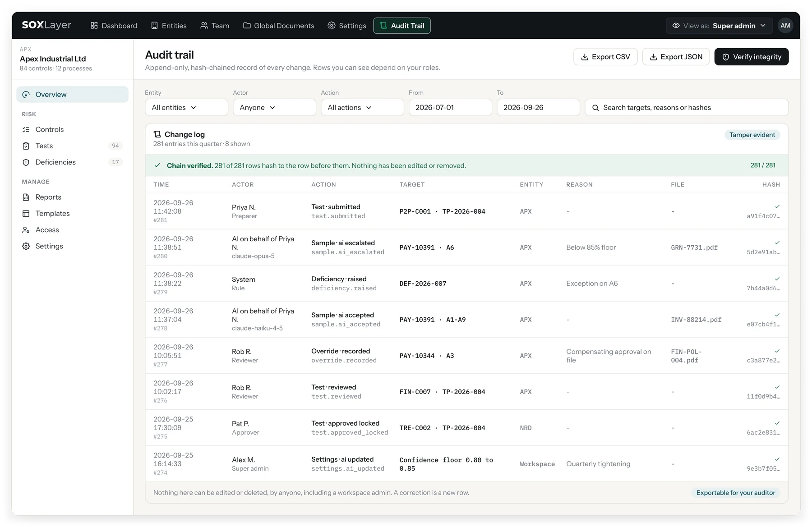Viewport: 812px width, 527px height.
Task: Click the Entities building icon
Action: pos(154,26)
